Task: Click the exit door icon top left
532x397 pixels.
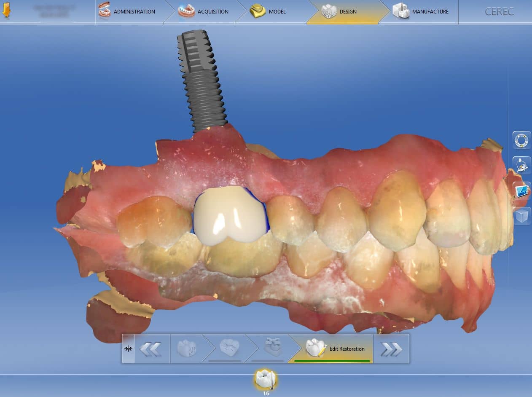Action: pos(8,8)
